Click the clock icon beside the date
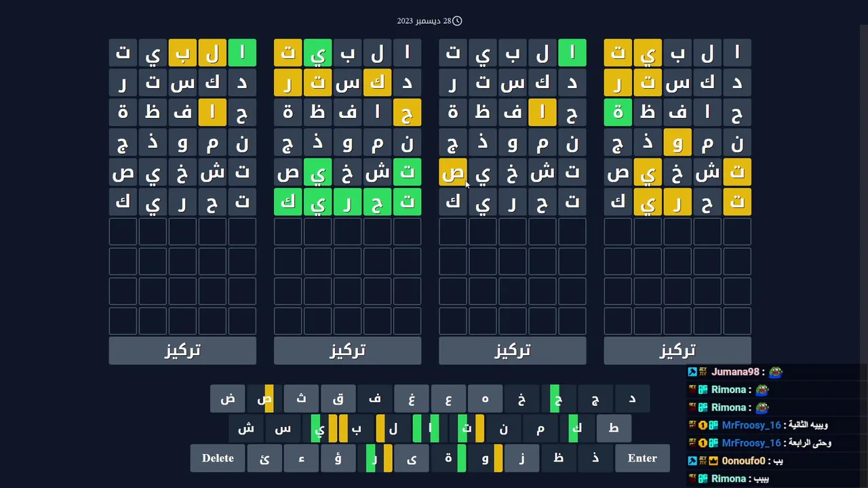 tap(457, 21)
